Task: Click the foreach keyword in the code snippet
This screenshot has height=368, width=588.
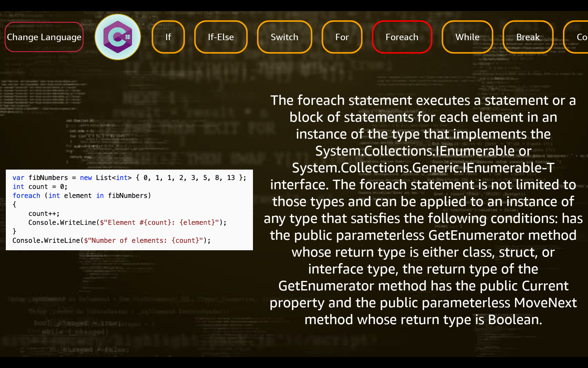Action: [26, 196]
